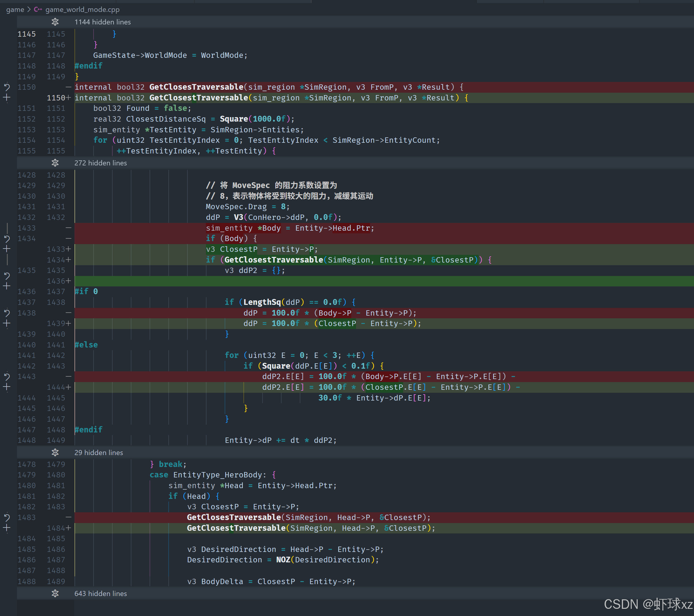
Task: Revert the change at line 1150
Action: (x=7, y=87)
